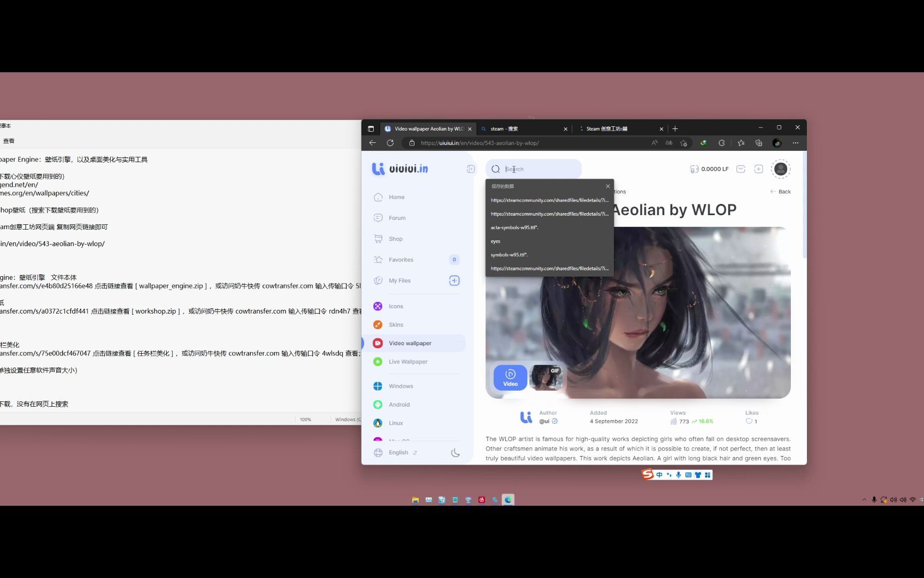Click the Back link
Image resolution: width=924 pixels, height=578 pixels.
tap(780, 192)
